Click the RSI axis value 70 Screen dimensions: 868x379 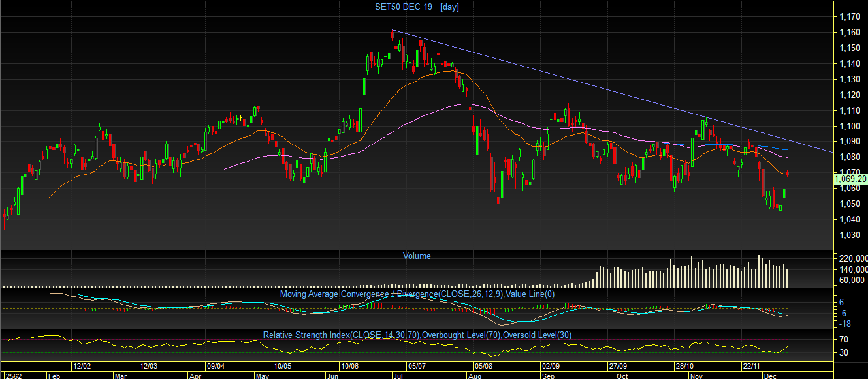click(844, 340)
